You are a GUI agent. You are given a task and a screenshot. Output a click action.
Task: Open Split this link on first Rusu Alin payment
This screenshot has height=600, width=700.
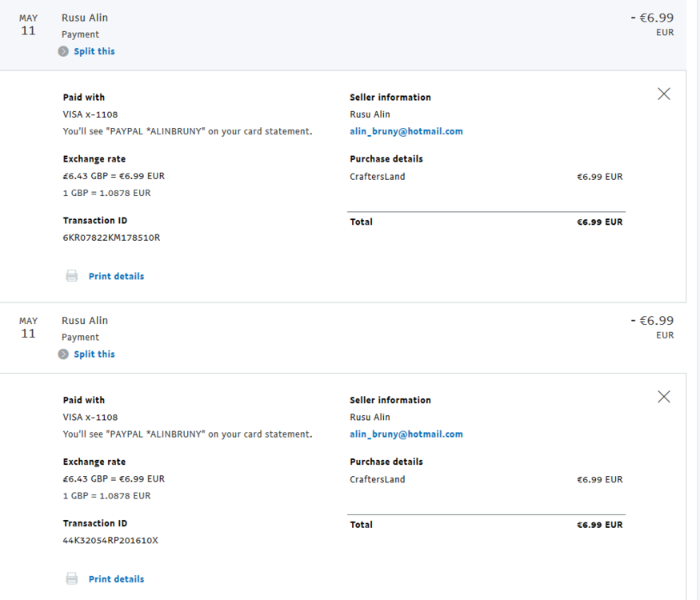point(94,51)
